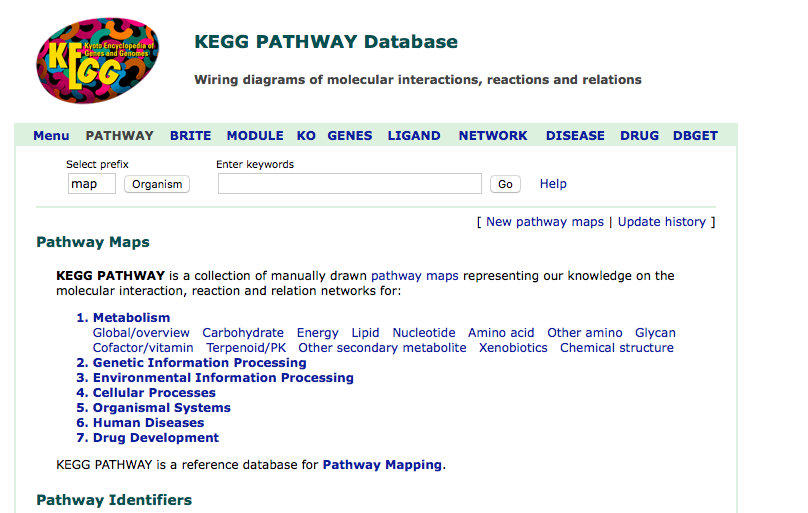View the Update history link

pos(661,222)
